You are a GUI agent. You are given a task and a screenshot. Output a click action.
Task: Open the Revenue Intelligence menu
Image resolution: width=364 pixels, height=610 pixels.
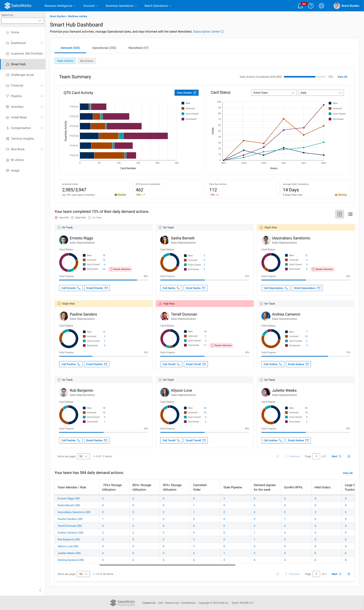(x=60, y=6)
